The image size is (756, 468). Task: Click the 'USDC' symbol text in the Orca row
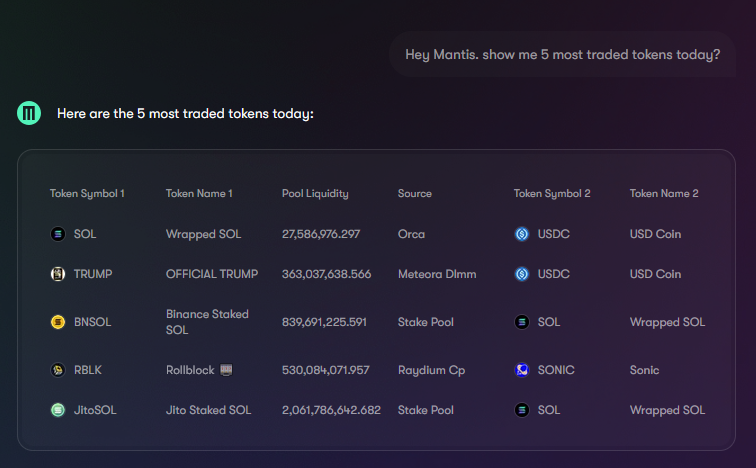[554, 234]
